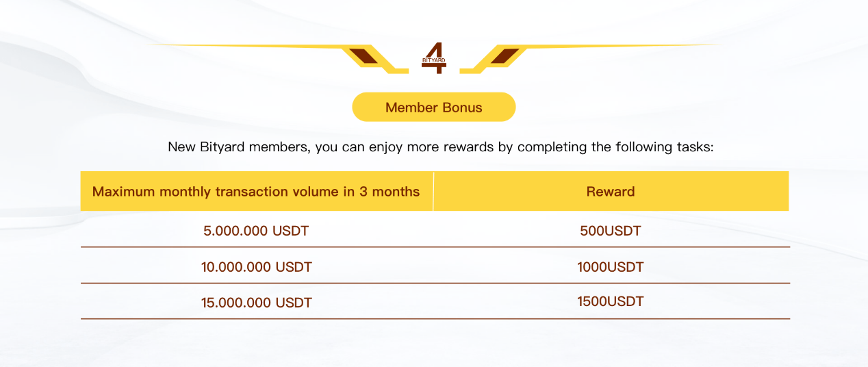The width and height of the screenshot is (868, 367).
Task: Click the Member Bonus pill button
Action: point(434,107)
